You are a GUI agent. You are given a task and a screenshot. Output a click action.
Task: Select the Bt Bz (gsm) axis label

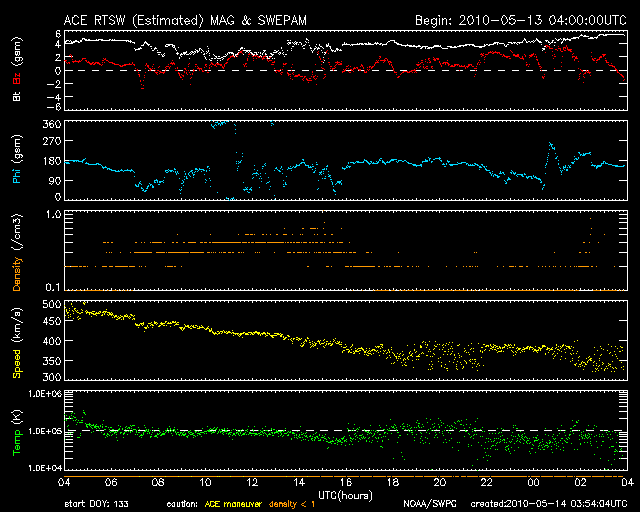tap(15, 70)
